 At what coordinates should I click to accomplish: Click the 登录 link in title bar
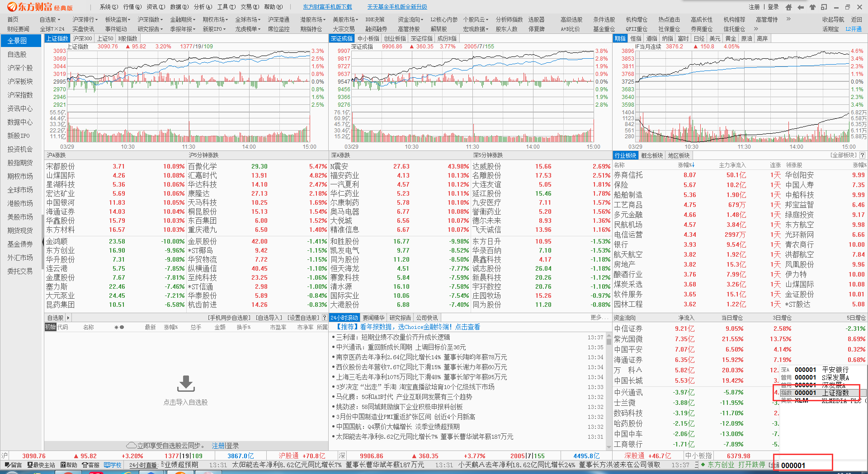(x=773, y=7)
